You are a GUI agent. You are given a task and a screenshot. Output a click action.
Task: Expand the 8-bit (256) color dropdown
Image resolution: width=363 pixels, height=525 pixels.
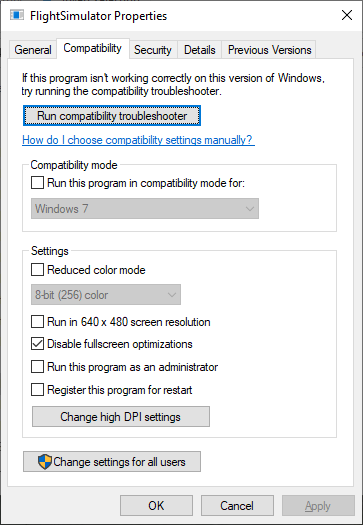(x=106, y=295)
